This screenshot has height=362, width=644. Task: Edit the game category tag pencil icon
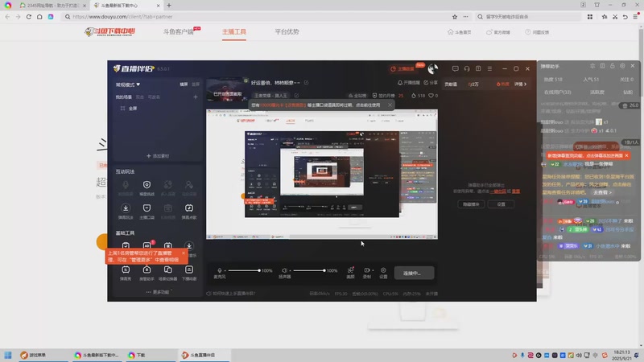point(296,95)
